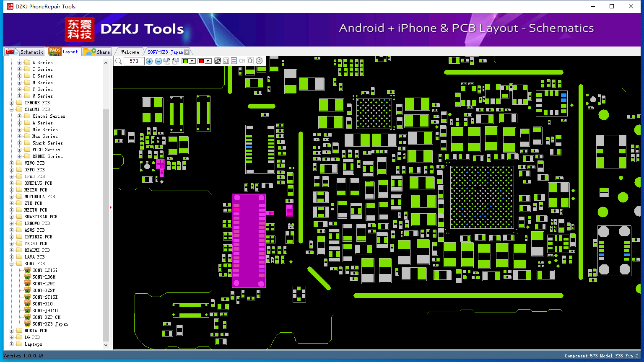Maximize the DZKJ PhoneRepair Tools window
The width and height of the screenshot is (644, 362).
coord(612,6)
